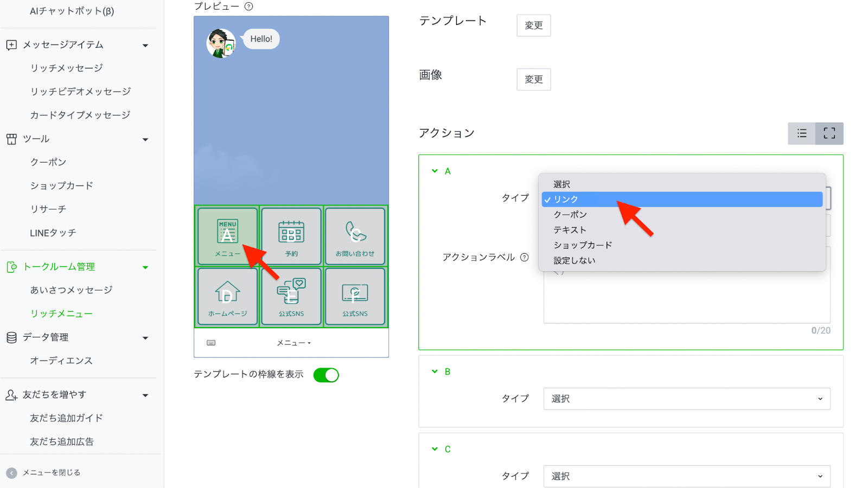Collapse the action A section chevron

(x=435, y=171)
